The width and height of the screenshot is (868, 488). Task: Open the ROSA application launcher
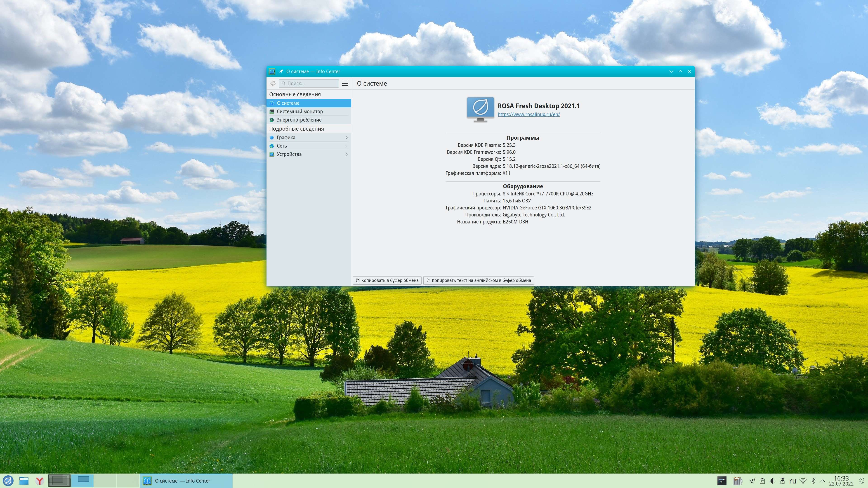(8, 481)
